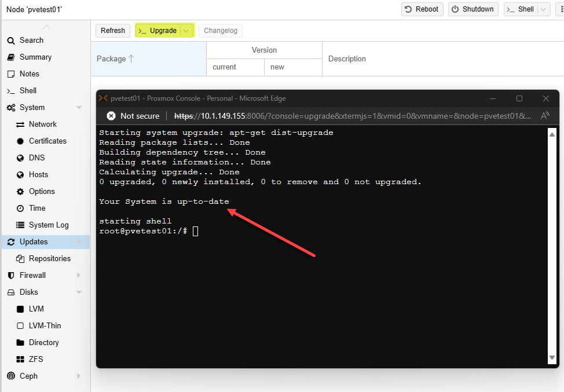Screen dimensions: 564x392
Task: Click the Reboot button
Action: (422, 9)
